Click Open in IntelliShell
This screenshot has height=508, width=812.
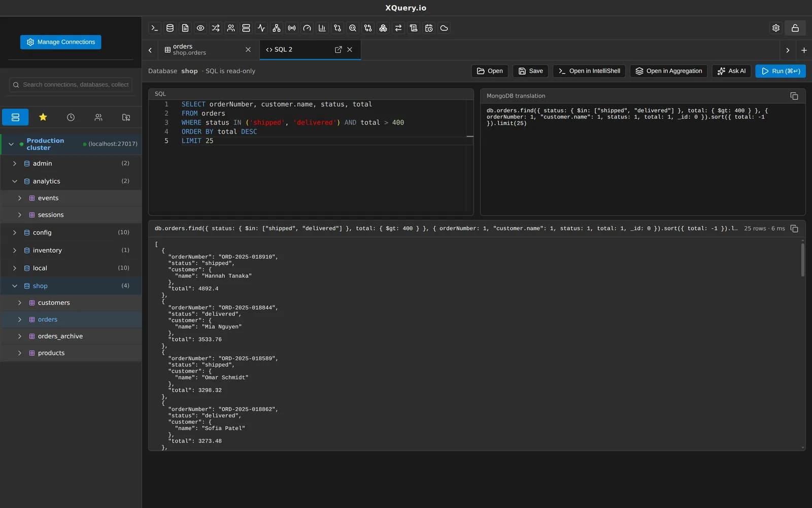589,71
